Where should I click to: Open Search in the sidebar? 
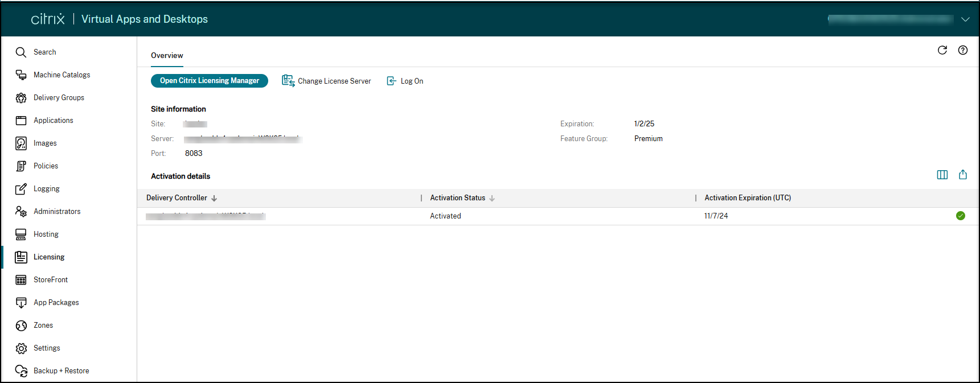(44, 52)
